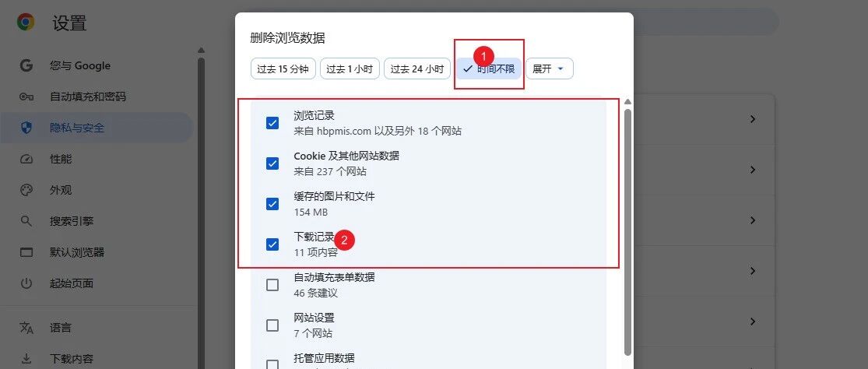Image resolution: width=868 pixels, height=369 pixels.
Task: Uncheck Cookie 及其他网站数据 checkbox
Action: 272,163
